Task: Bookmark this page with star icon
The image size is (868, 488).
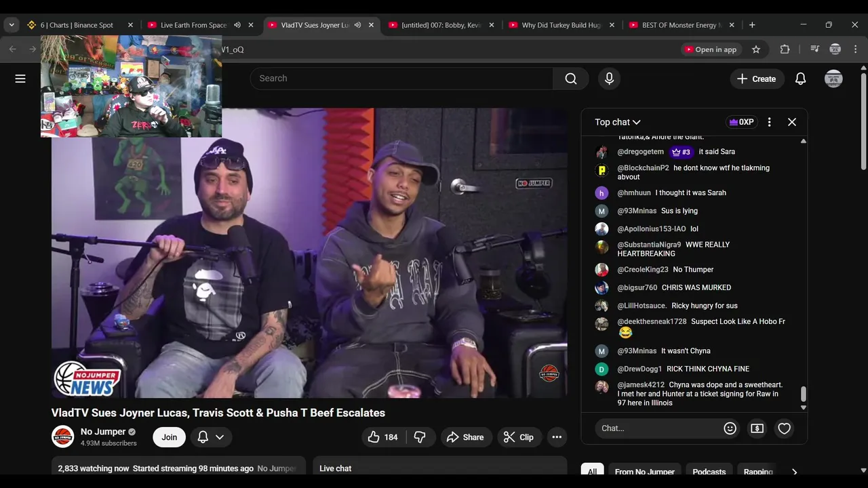Action: pyautogui.click(x=756, y=49)
